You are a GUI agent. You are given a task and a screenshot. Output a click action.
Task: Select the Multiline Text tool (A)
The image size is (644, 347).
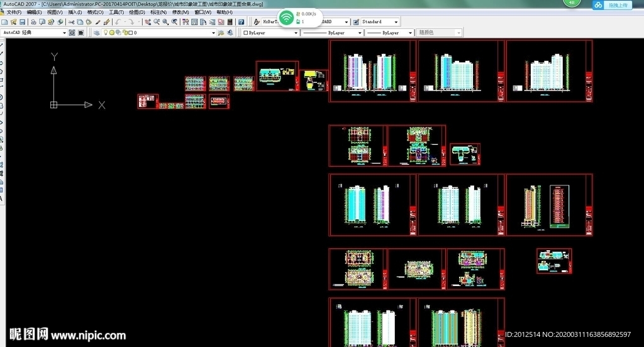point(2,199)
